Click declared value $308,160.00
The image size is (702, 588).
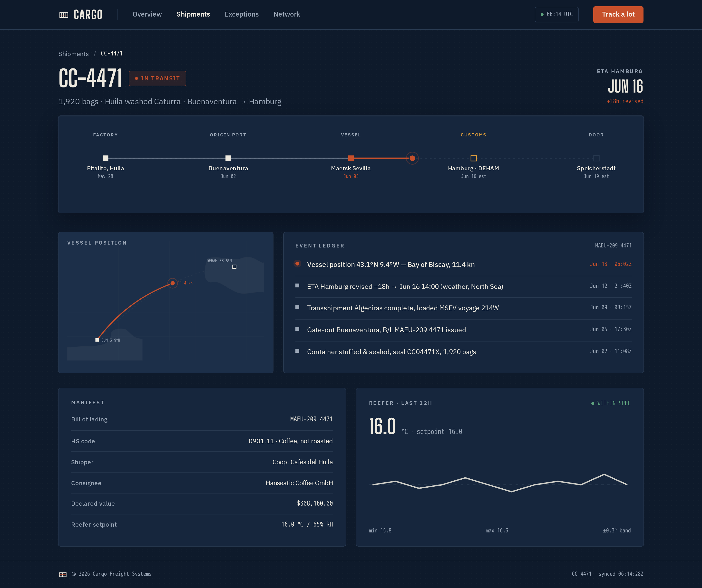click(x=315, y=503)
